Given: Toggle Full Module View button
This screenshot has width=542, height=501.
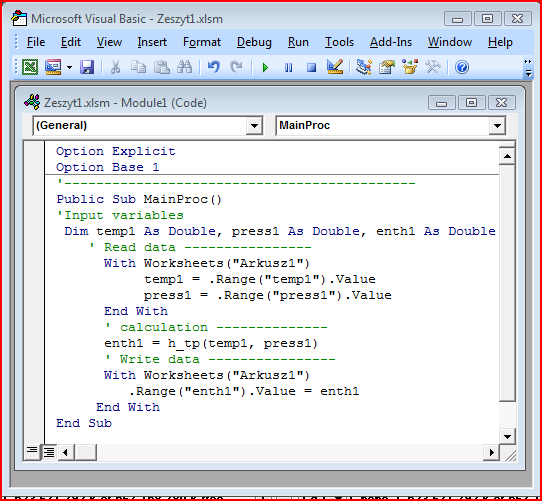Looking at the screenshot, I should pos(49,452).
